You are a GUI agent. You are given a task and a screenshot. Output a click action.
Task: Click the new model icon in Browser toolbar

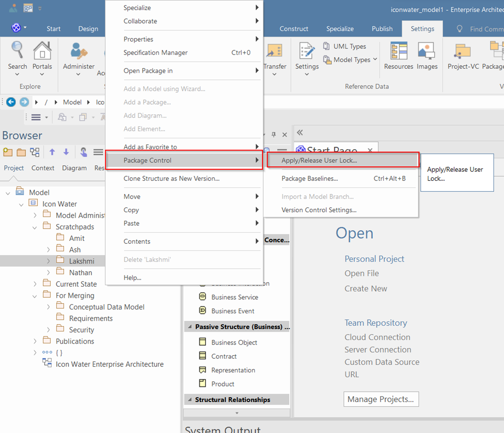pyautogui.click(x=8, y=152)
